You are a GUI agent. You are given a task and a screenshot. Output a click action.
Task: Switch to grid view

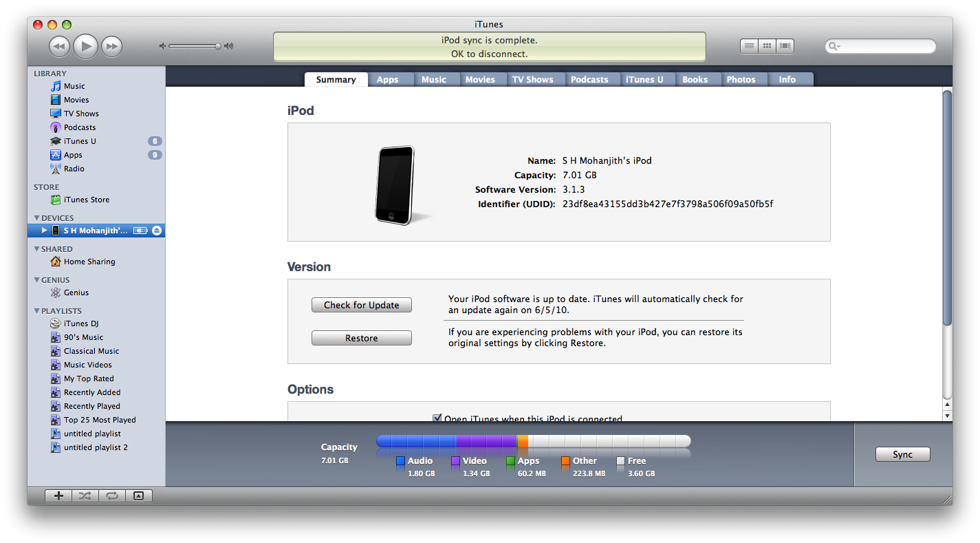[x=767, y=46]
